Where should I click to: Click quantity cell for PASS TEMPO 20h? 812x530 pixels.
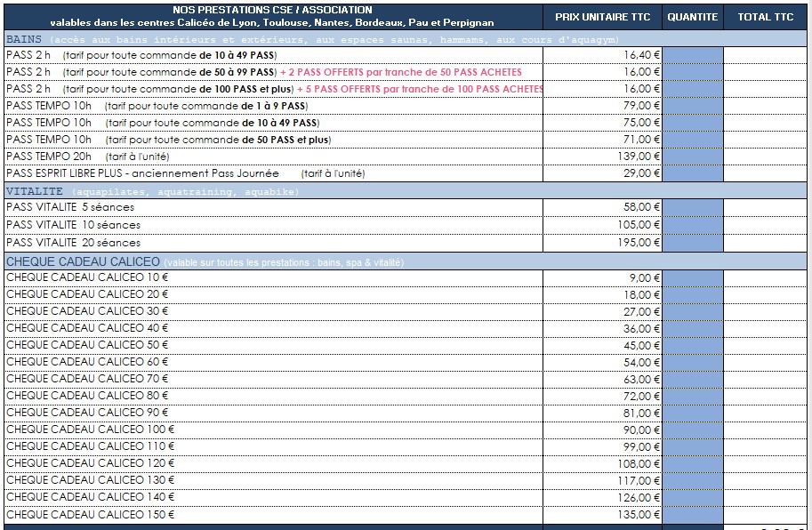(x=693, y=157)
